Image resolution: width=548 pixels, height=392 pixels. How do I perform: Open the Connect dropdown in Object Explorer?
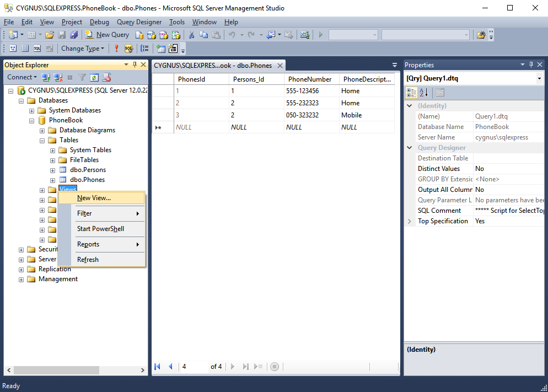[x=22, y=77]
